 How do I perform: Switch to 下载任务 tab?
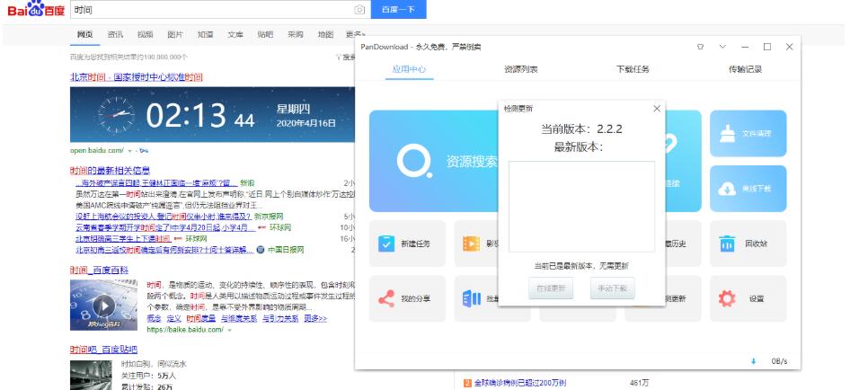[633, 69]
